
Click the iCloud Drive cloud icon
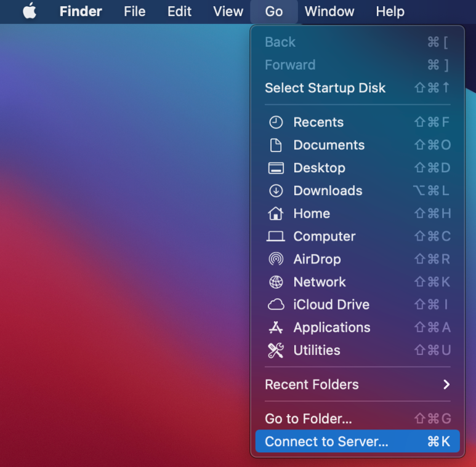276,305
